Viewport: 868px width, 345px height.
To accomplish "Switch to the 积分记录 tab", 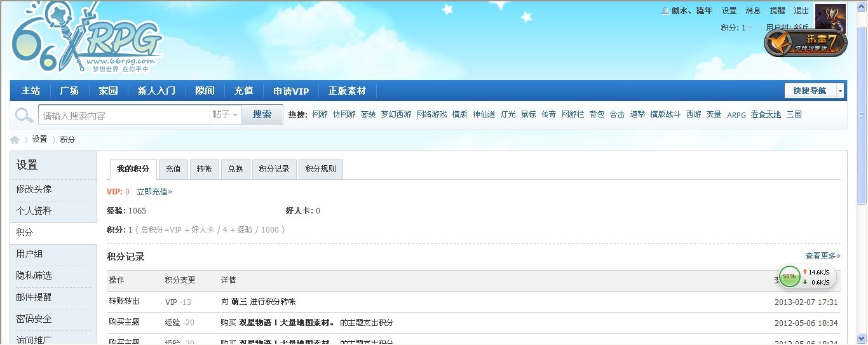I will click(275, 169).
